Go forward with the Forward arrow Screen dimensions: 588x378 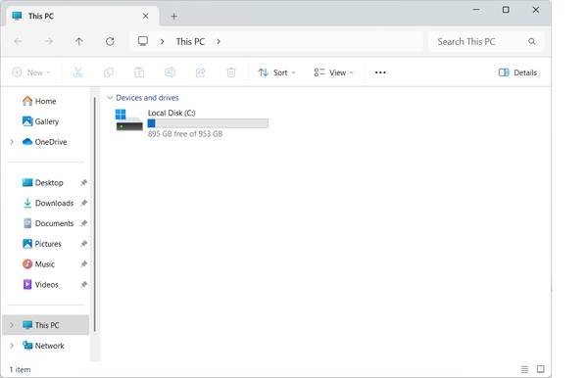(x=48, y=41)
